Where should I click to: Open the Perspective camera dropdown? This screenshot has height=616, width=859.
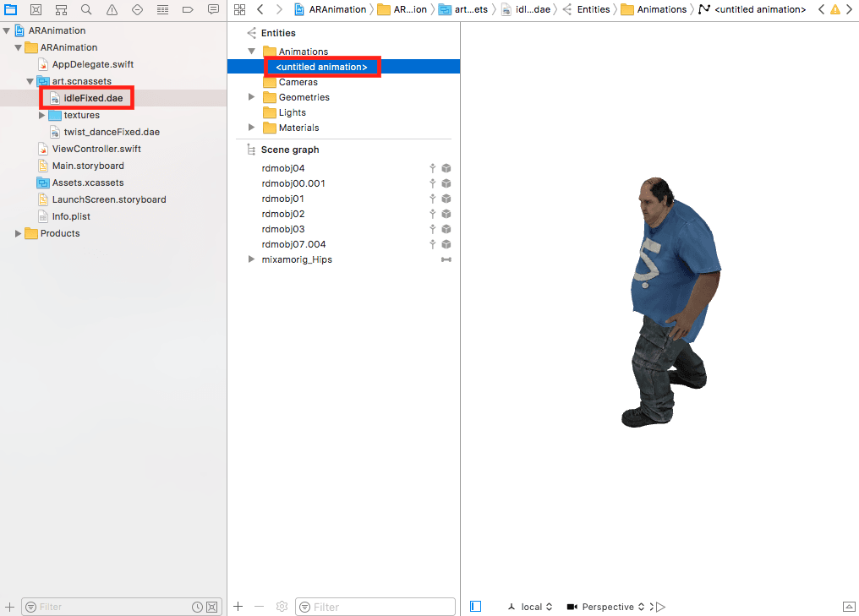click(610, 607)
